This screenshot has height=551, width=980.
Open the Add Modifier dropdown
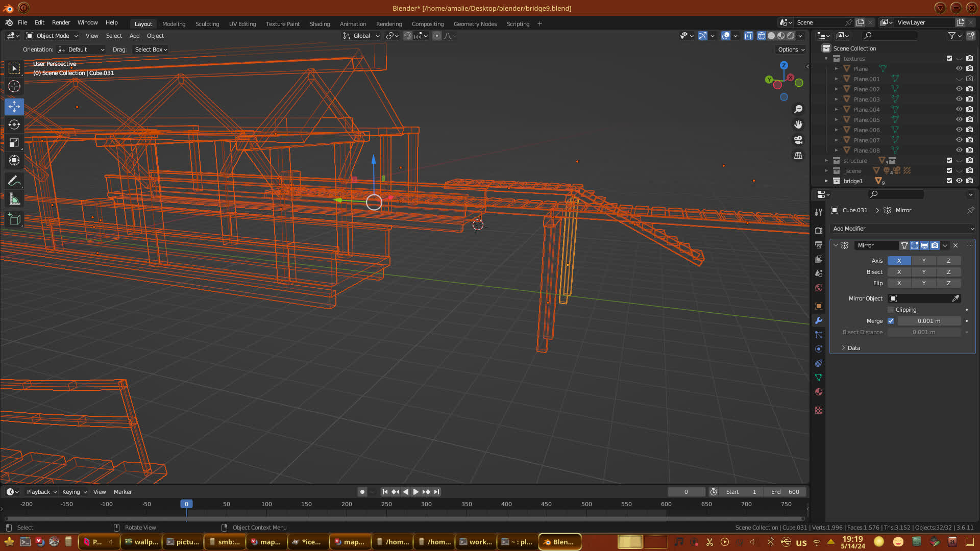coord(902,229)
